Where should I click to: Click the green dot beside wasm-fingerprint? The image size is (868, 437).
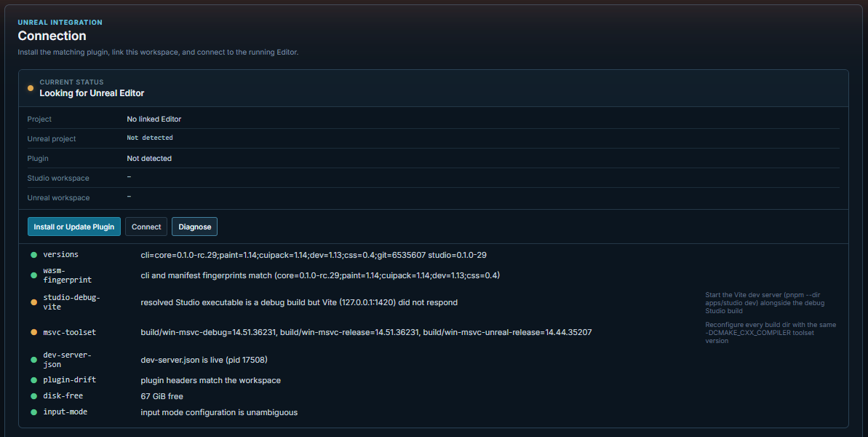33,275
